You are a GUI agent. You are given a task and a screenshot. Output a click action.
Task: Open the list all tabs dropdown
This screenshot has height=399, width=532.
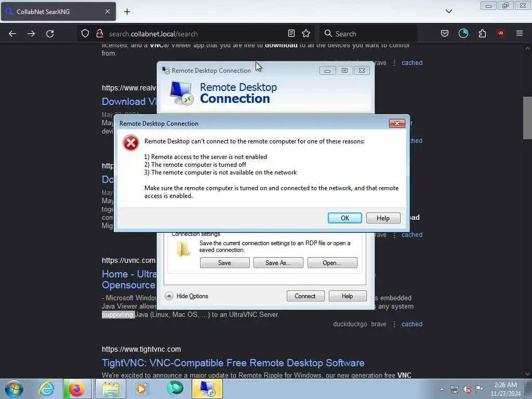(x=448, y=11)
